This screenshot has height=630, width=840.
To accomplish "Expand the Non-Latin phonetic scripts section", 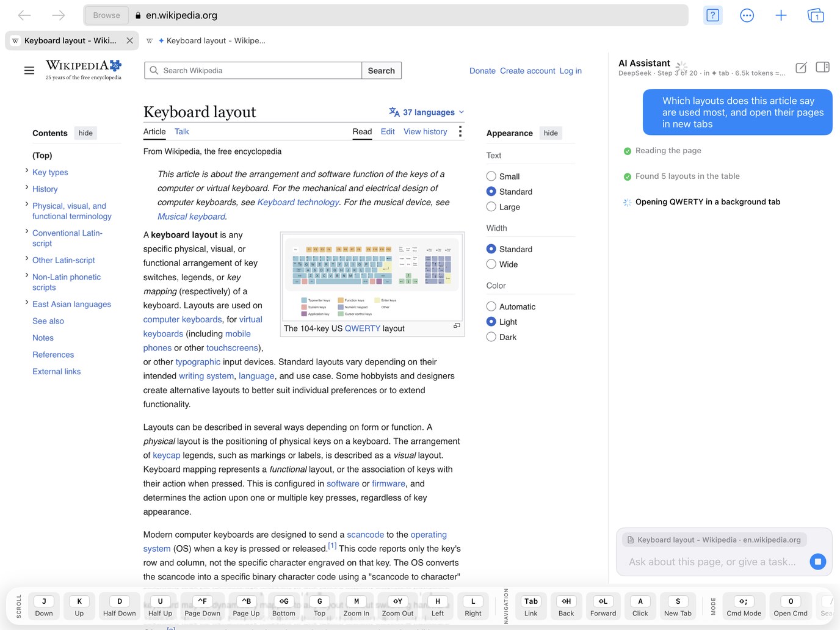I will coord(27,275).
